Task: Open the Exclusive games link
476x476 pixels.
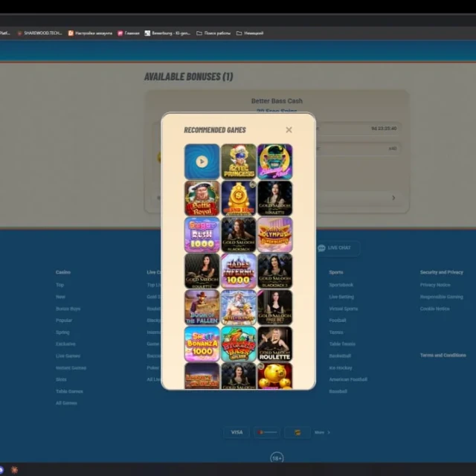Action: click(x=65, y=344)
